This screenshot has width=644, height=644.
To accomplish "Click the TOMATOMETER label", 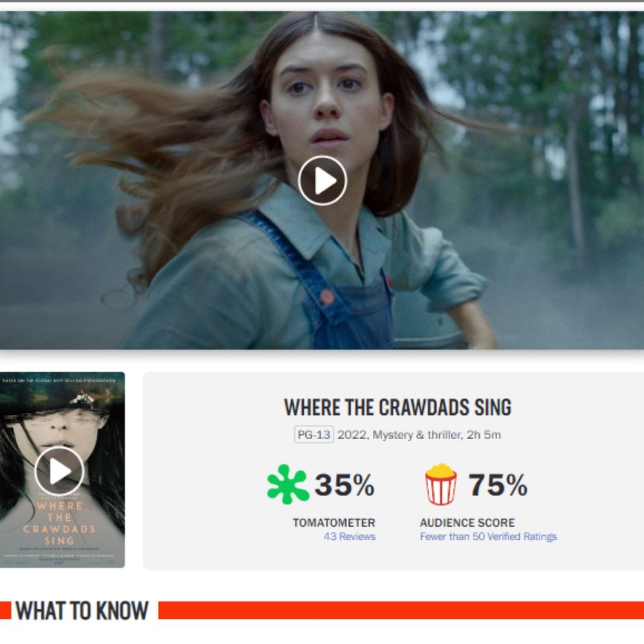I will [x=334, y=522].
